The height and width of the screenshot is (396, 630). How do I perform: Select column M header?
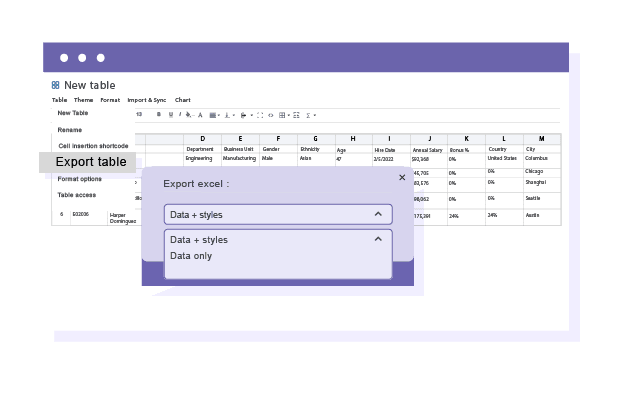[x=542, y=139]
